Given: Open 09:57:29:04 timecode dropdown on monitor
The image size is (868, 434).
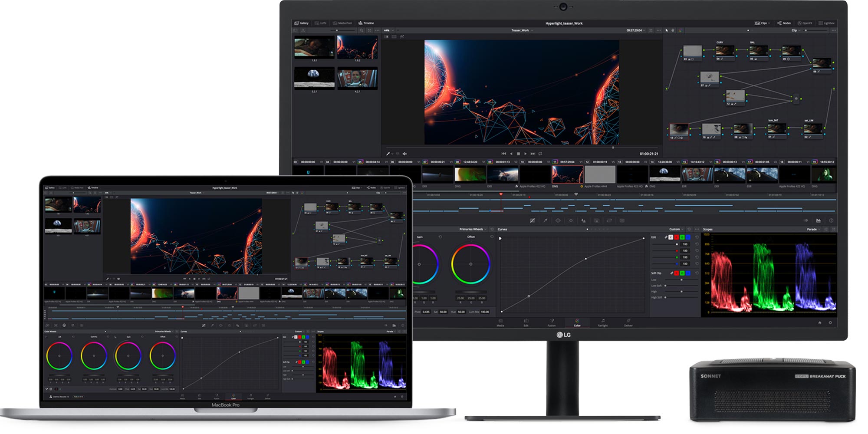Looking at the screenshot, I should 635,30.
